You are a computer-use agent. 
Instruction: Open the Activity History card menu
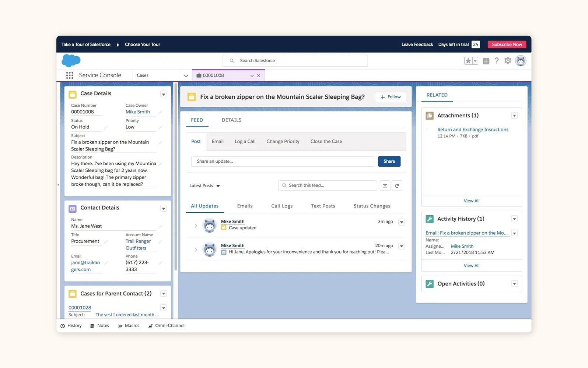coord(514,219)
